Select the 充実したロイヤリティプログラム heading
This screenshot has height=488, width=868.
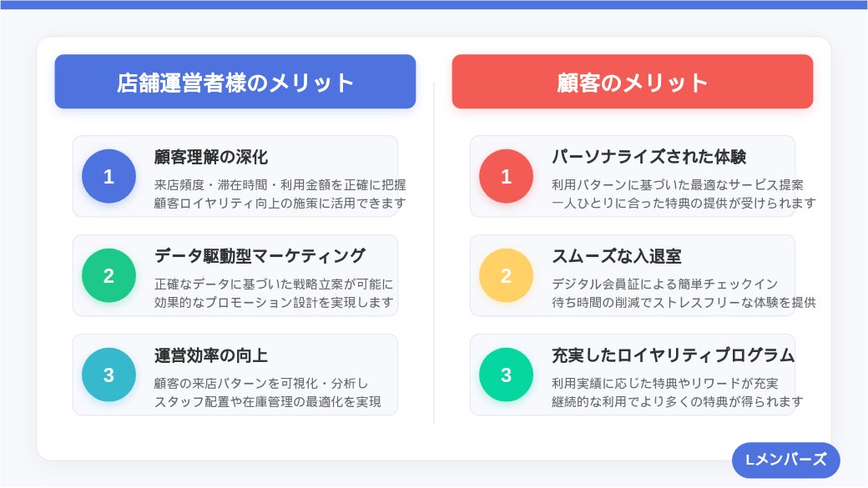tap(673, 355)
